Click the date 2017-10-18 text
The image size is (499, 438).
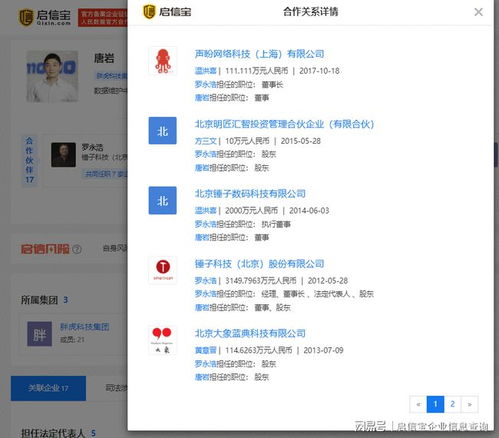319,71
